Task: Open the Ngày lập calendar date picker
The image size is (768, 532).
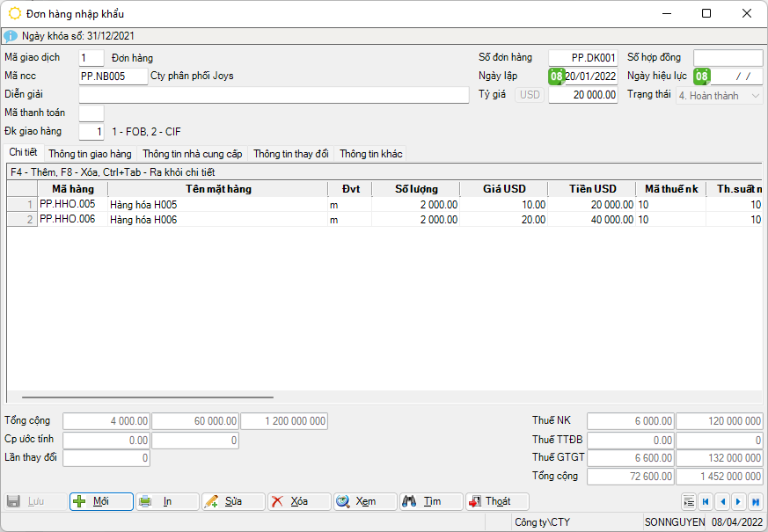Action: click(556, 77)
